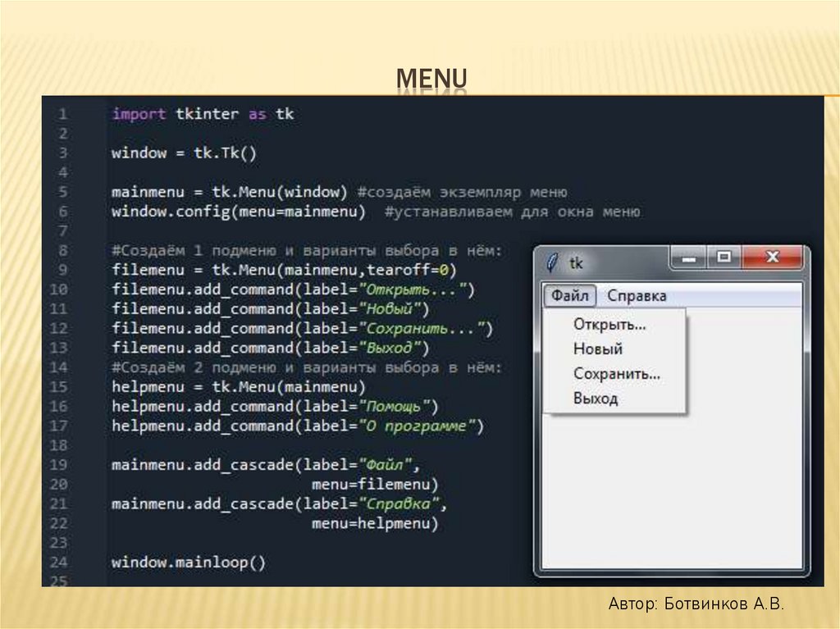
Task: Open the Справка menu in tk window
Action: [x=637, y=296]
